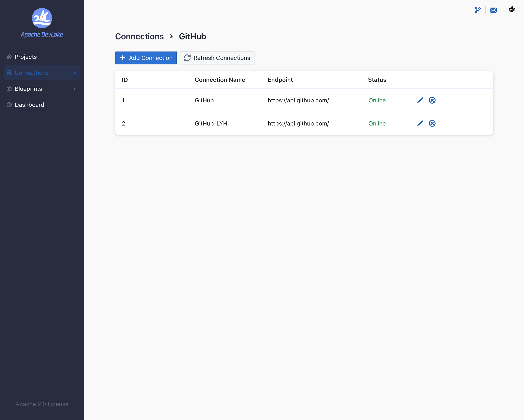Viewport: 524px width, 420px height.
Task: Delete the GitHub-LYH connection
Action: point(432,123)
